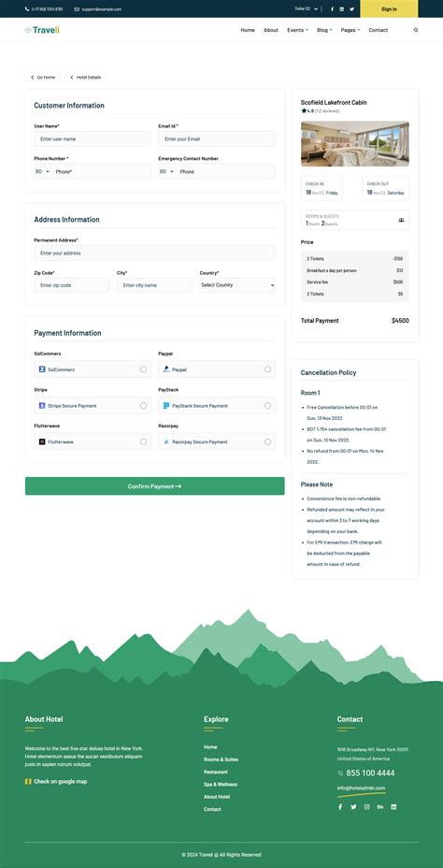Image resolution: width=443 pixels, height=868 pixels.
Task: Expand the Dollar currency dropdown
Action: point(307,8)
